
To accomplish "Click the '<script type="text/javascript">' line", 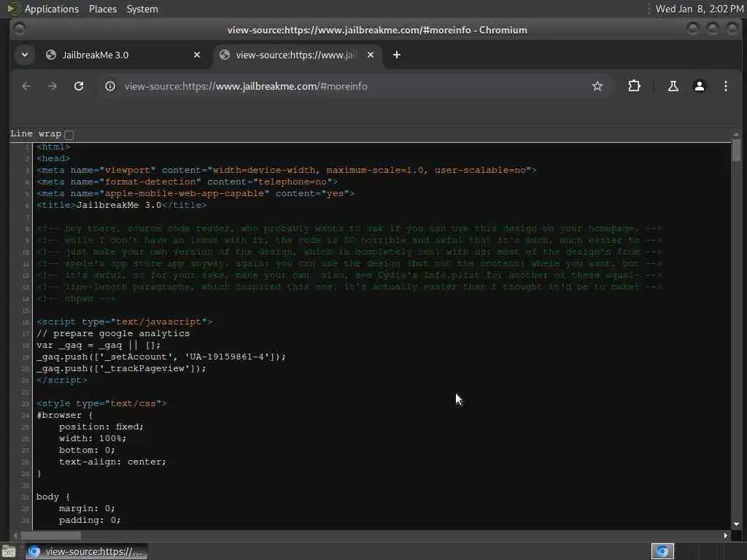I will 124,322.
